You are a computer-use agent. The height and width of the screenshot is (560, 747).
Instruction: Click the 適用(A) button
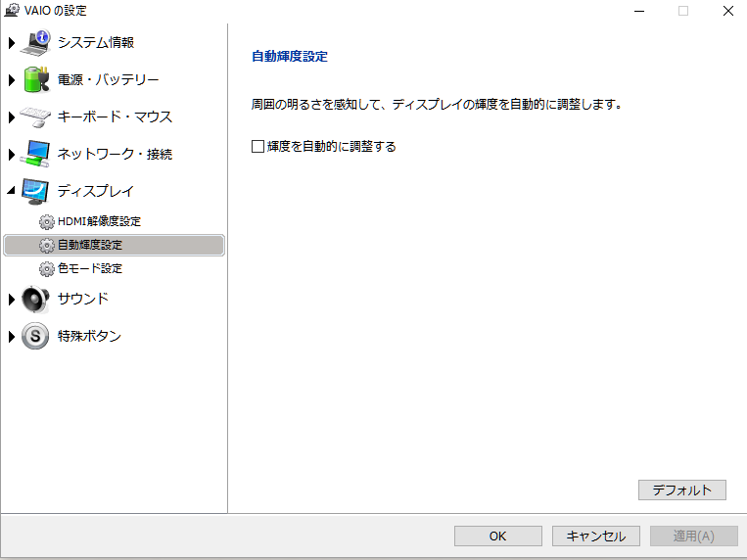(x=693, y=537)
